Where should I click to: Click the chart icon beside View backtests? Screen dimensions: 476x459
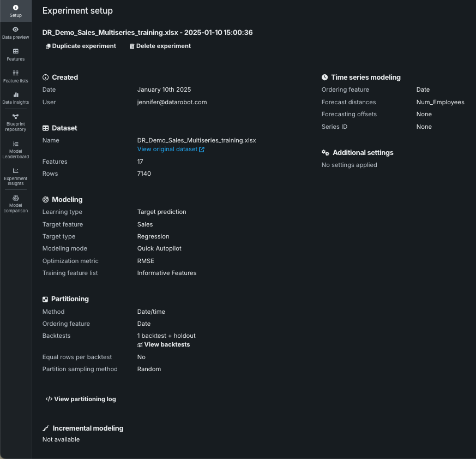click(x=140, y=345)
